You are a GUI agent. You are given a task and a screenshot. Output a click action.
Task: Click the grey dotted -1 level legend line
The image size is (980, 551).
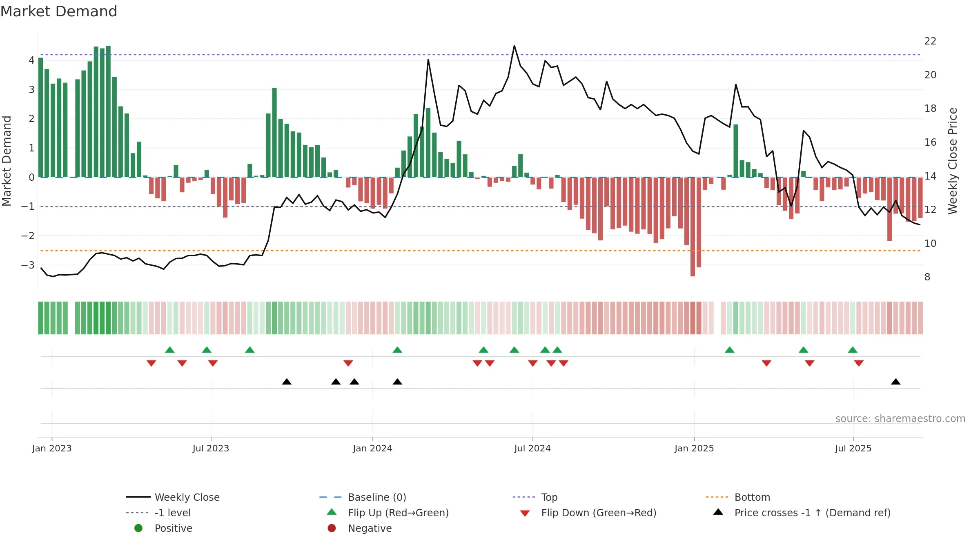[137, 513]
